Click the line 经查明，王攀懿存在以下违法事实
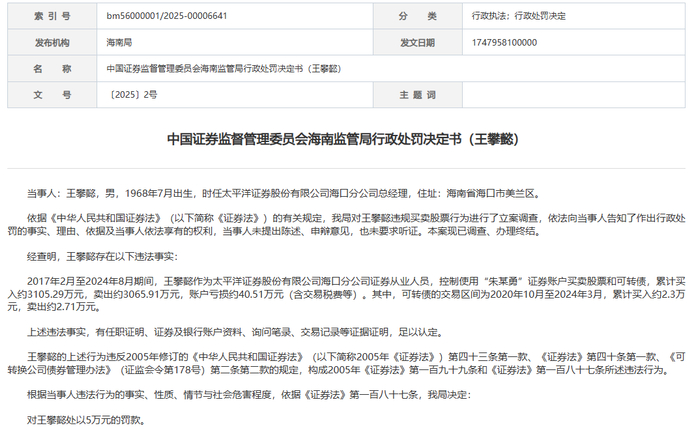The height and width of the screenshot is (430, 700). (102, 256)
